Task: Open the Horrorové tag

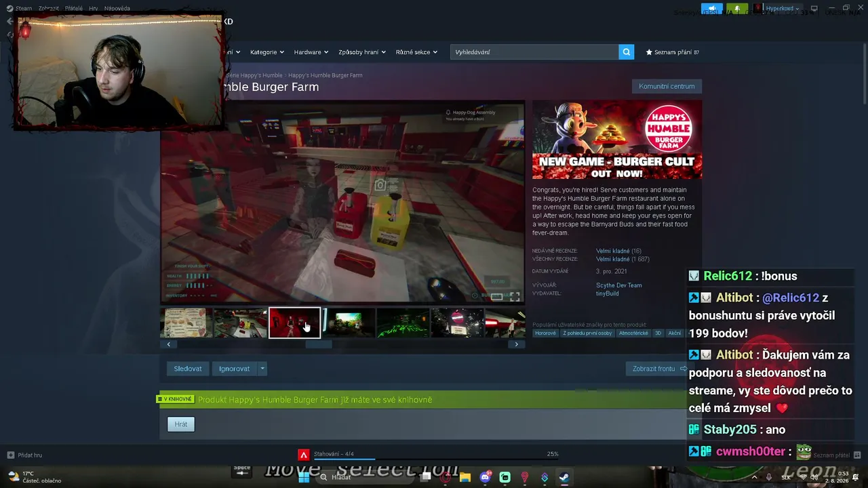Action: pos(545,333)
